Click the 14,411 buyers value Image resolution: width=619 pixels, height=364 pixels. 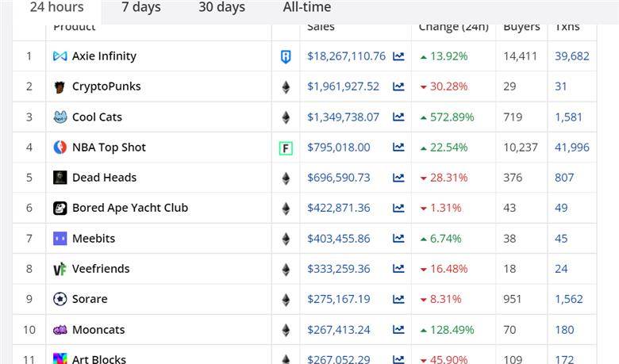tap(520, 56)
